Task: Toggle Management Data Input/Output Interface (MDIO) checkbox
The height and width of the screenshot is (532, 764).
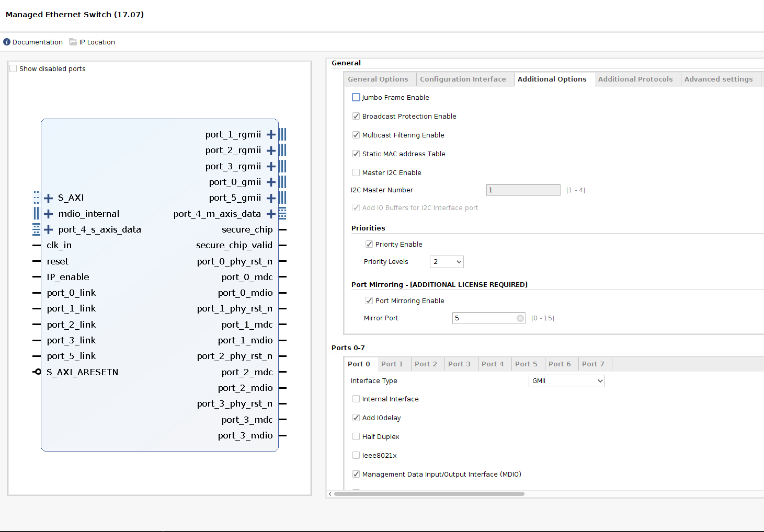Action: click(356, 474)
